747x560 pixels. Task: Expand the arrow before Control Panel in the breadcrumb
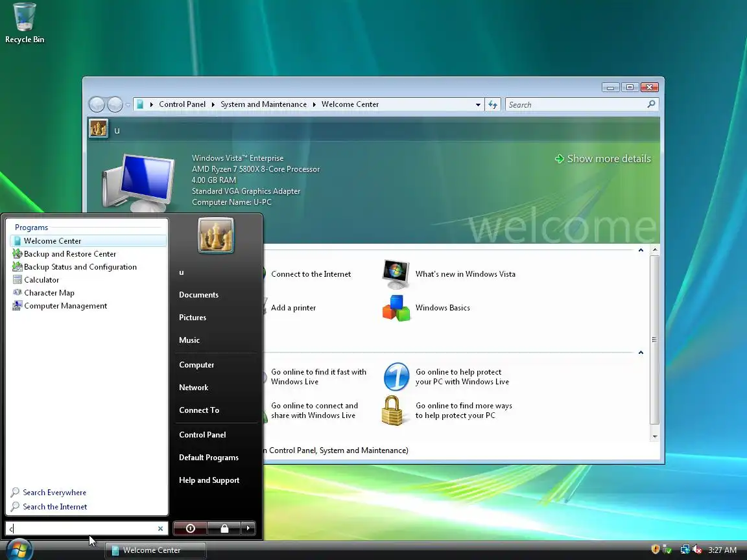[x=152, y=104]
